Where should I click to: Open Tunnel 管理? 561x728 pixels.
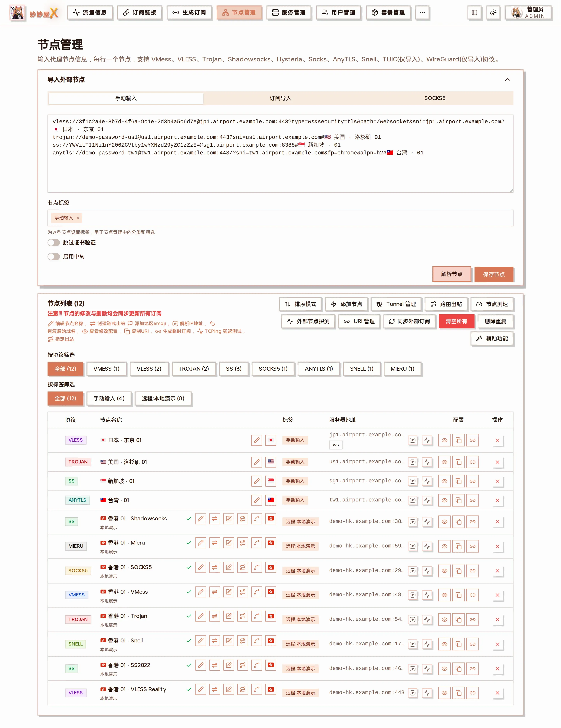pyautogui.click(x=396, y=304)
